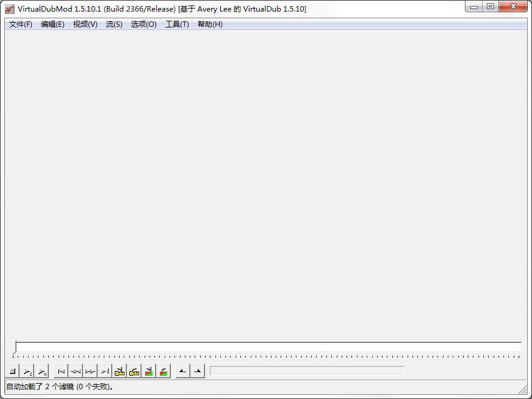Viewport: 532px width, 399px height.
Task: Step forward one frame
Action: click(90, 370)
